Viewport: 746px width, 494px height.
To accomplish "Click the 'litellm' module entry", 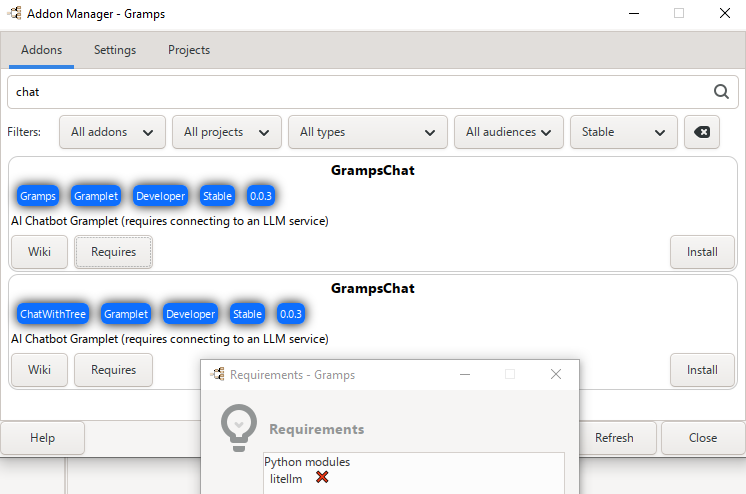I will [286, 479].
